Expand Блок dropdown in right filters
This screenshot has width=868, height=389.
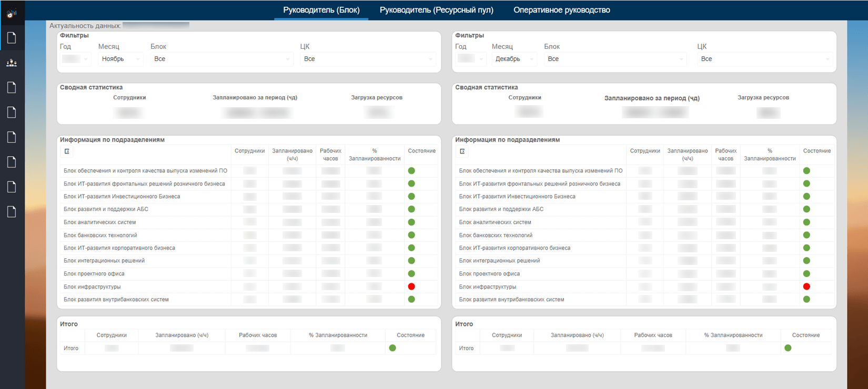(x=615, y=59)
